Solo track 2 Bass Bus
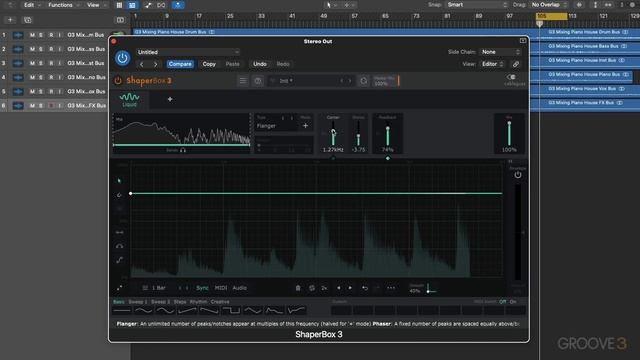Image resolution: width=640 pixels, height=360 pixels. coord(41,49)
